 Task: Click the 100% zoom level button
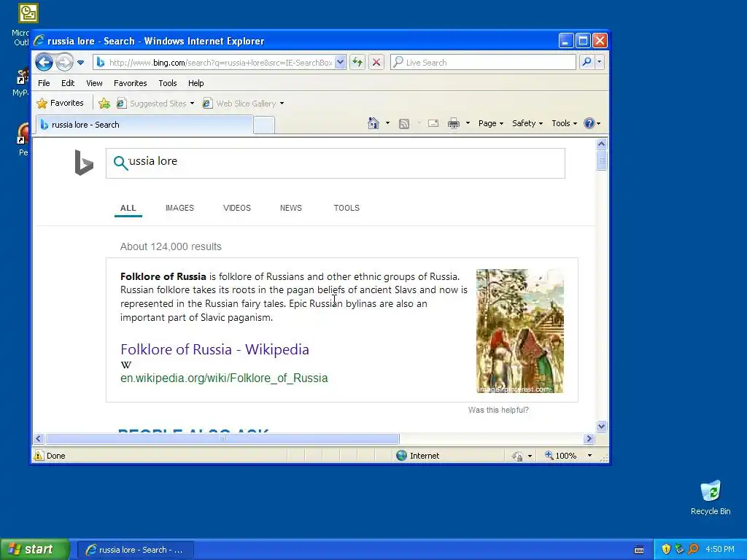point(561,456)
